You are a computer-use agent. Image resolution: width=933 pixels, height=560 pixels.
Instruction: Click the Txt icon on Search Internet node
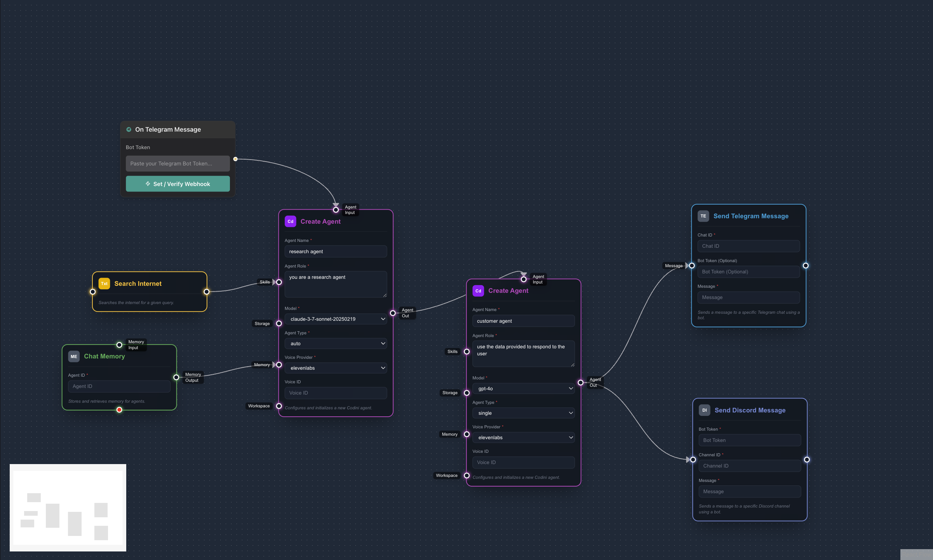104,283
